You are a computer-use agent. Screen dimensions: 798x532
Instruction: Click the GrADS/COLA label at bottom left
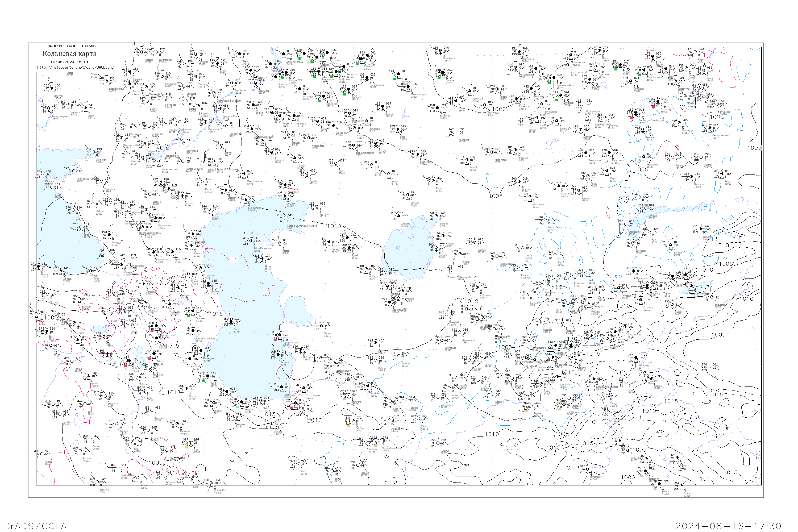tap(35, 526)
